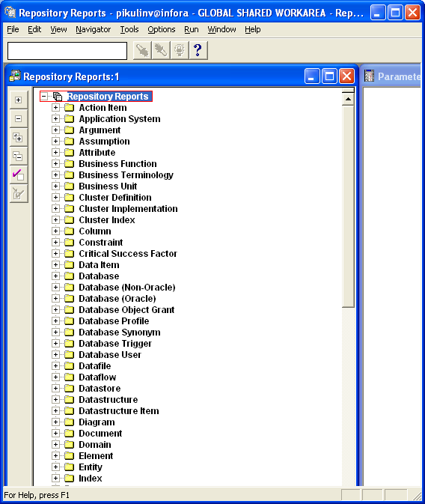The width and height of the screenshot is (425, 504).
Task: Open the Window menu
Action: pyautogui.click(x=221, y=29)
